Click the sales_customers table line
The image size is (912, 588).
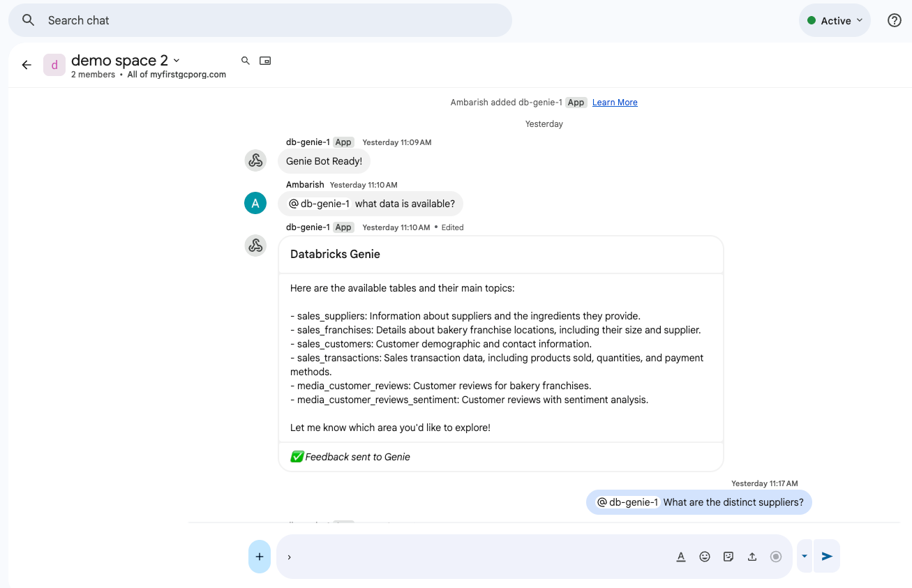click(x=441, y=344)
